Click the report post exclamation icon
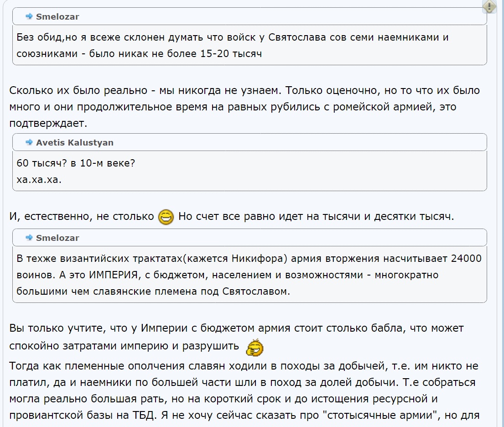The height and width of the screenshot is (427, 504). (x=489, y=6)
